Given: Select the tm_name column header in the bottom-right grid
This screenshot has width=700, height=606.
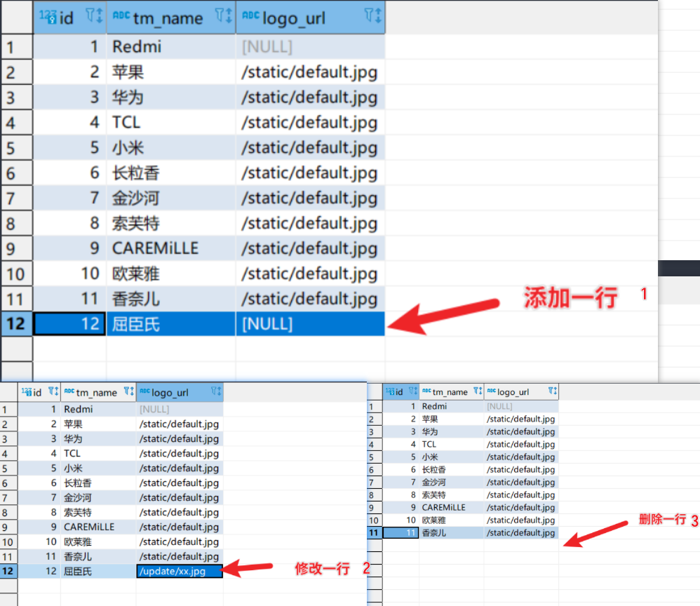Looking at the screenshot, I should [x=452, y=391].
